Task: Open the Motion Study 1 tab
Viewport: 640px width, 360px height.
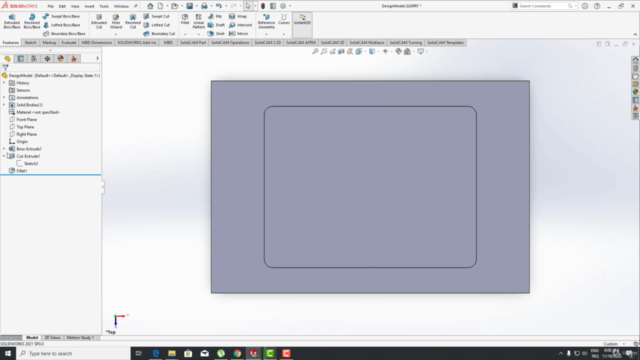Action: point(80,338)
